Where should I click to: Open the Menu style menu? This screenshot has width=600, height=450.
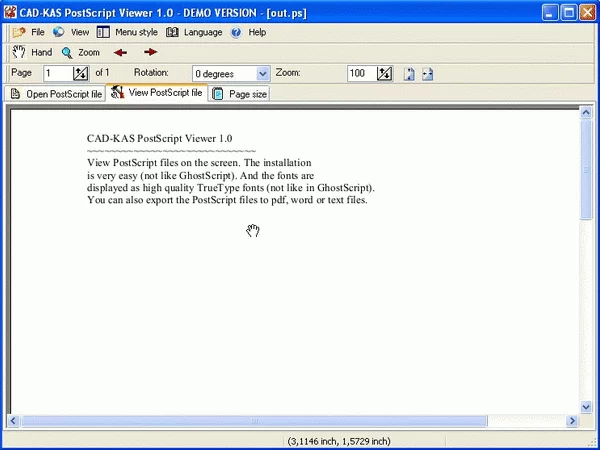point(136,32)
